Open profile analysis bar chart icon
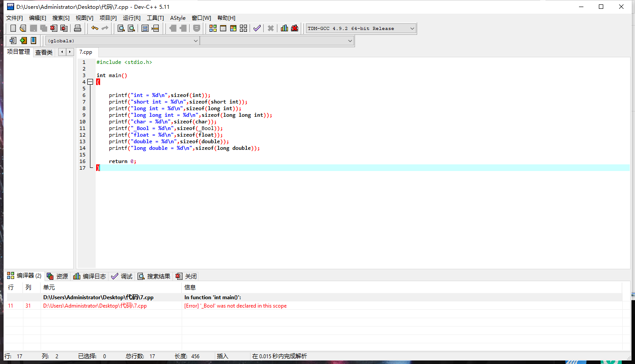The width and height of the screenshot is (635, 364). pyautogui.click(x=284, y=28)
